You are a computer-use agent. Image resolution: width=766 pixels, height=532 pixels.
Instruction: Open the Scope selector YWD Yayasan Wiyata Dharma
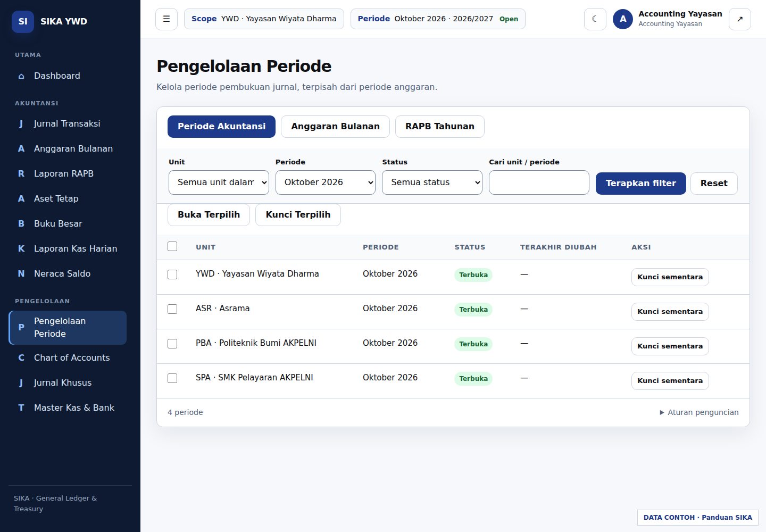click(264, 19)
